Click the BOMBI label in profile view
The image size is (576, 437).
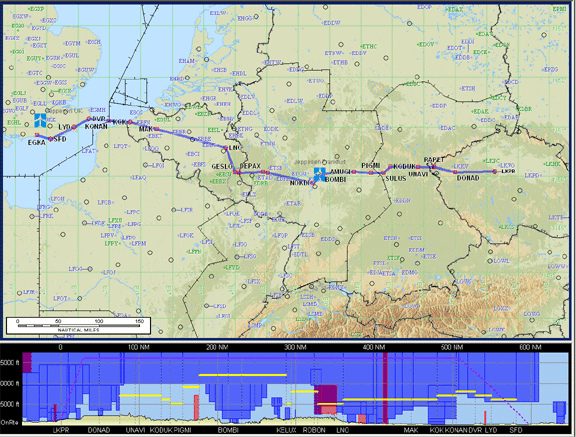click(228, 430)
